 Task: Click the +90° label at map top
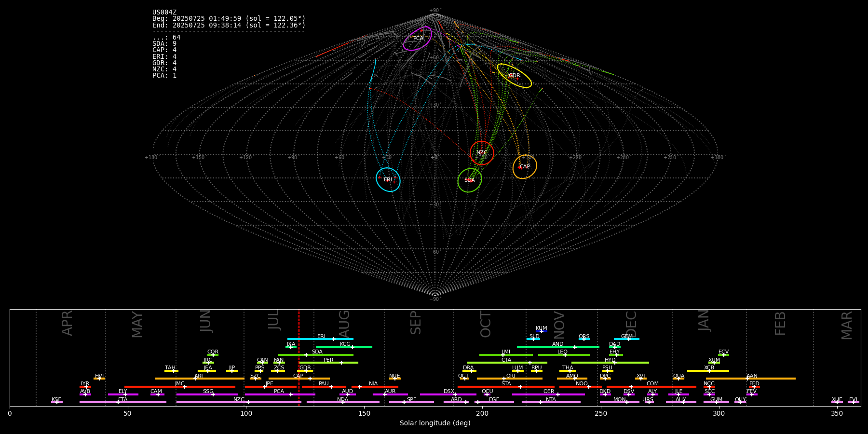[434, 11]
